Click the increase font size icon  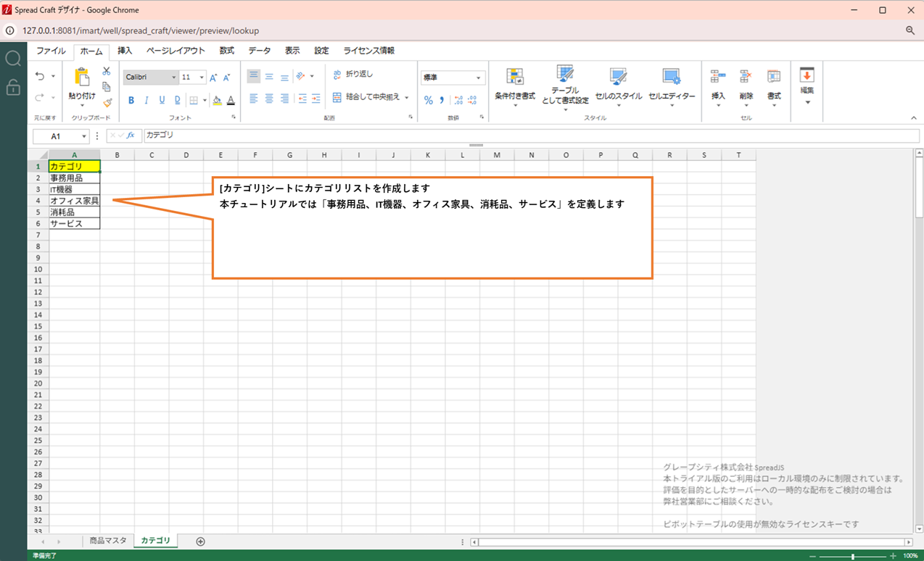pyautogui.click(x=213, y=78)
